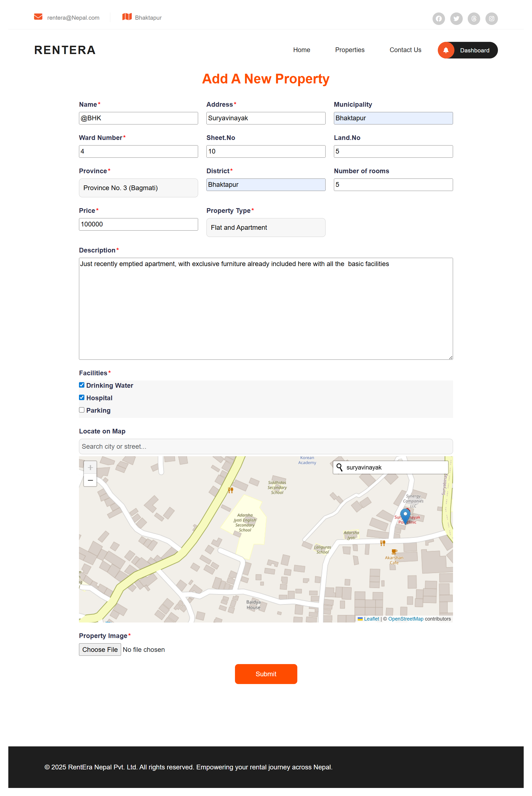
Task: Click the RENTERA logo
Action: 65,50
